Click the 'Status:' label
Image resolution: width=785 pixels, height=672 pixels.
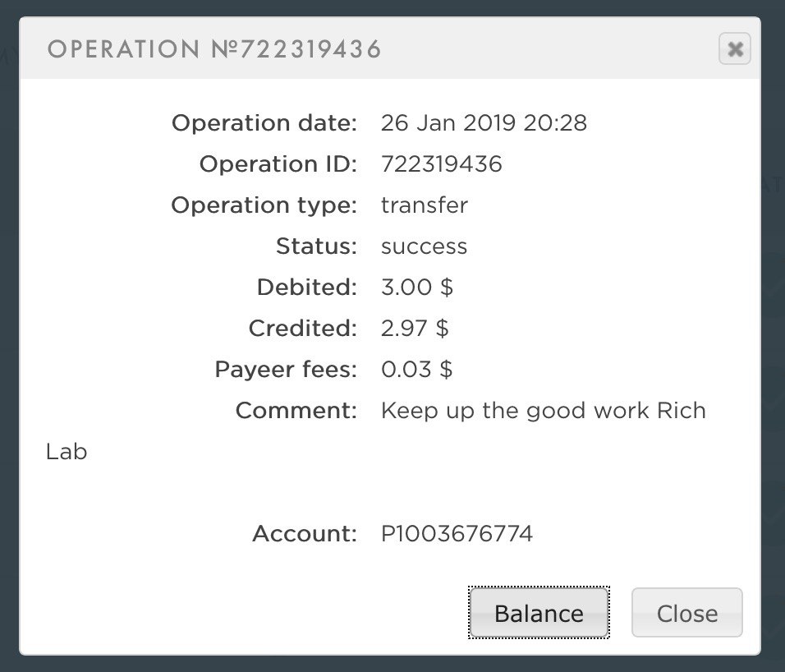(x=316, y=246)
